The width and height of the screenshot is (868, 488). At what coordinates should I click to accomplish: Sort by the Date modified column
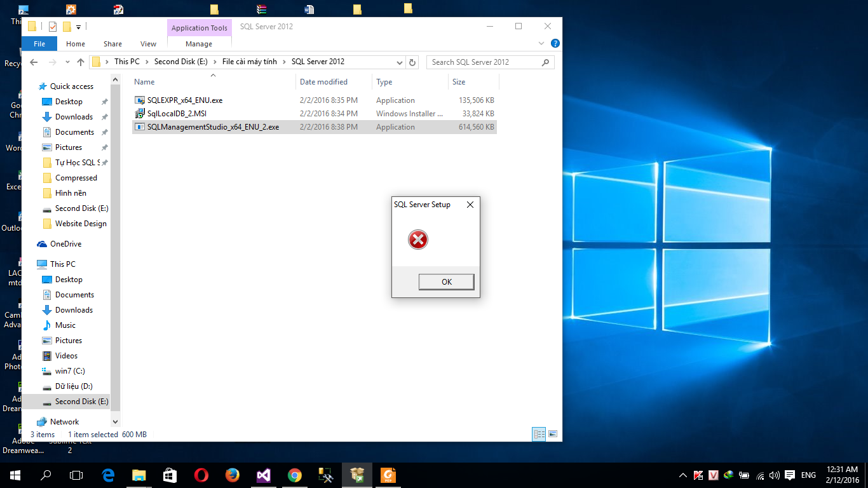pos(334,82)
